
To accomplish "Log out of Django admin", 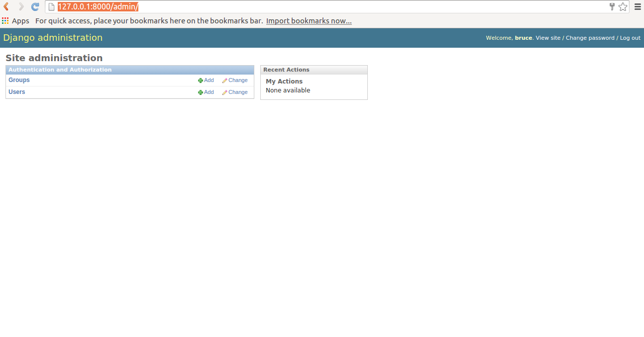I will [630, 38].
